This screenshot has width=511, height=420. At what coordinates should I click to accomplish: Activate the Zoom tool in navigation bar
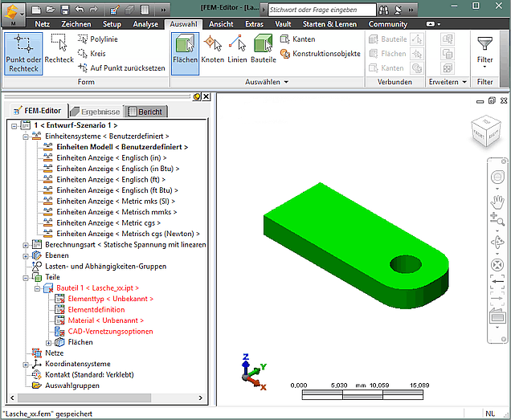[x=497, y=219]
